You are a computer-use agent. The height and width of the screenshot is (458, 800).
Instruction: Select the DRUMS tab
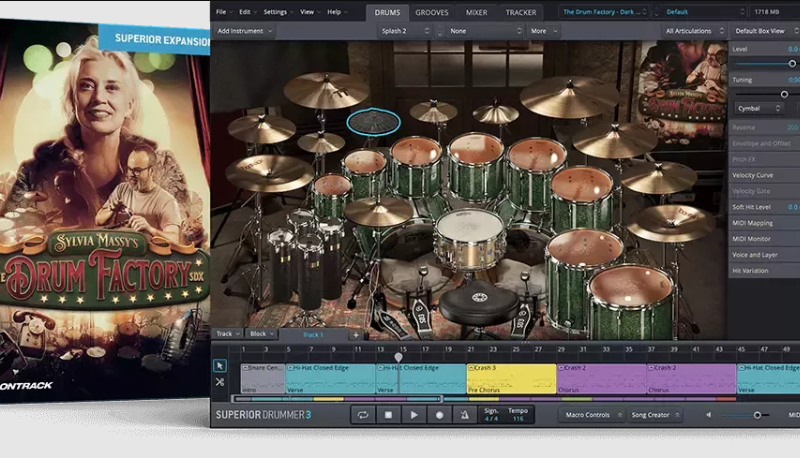click(387, 13)
